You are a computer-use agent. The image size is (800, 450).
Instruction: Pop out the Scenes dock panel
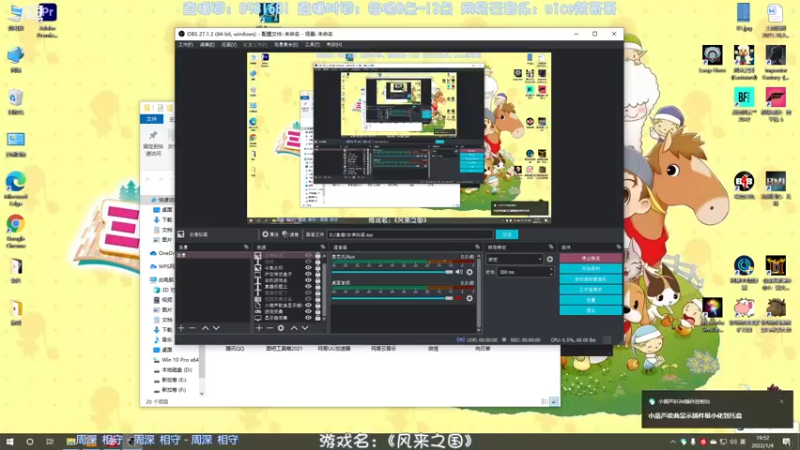coord(246,247)
